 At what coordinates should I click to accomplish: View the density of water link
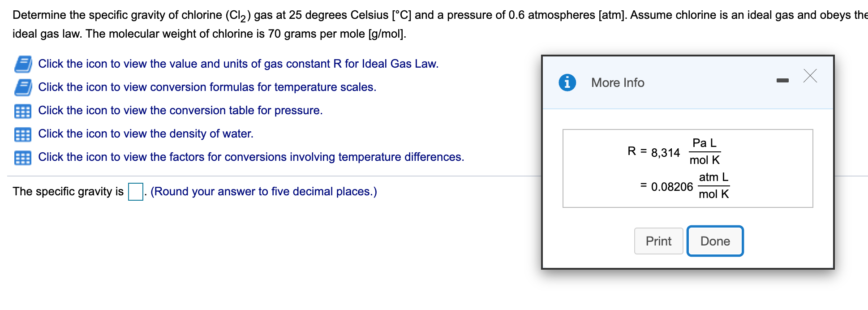point(146,133)
